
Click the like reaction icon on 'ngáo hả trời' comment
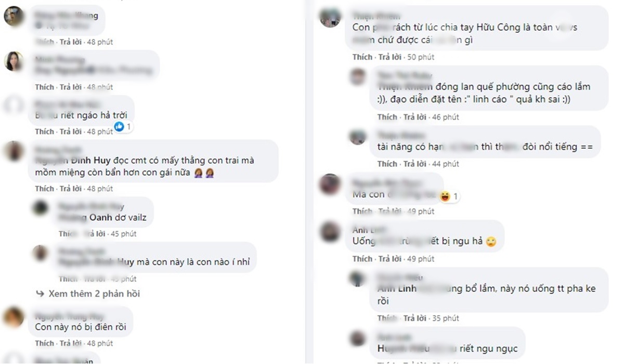(120, 126)
